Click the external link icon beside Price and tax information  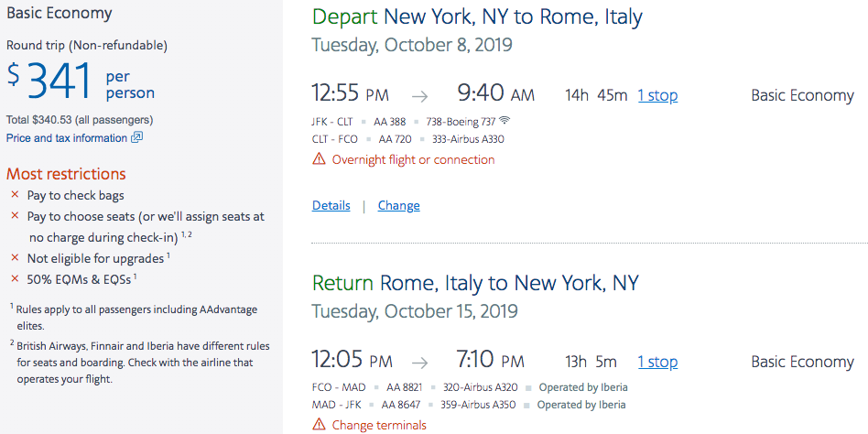click(136, 138)
